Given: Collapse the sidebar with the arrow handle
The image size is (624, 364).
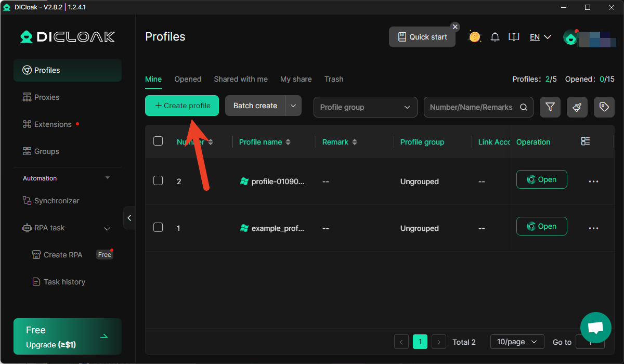Looking at the screenshot, I should pyautogui.click(x=129, y=218).
